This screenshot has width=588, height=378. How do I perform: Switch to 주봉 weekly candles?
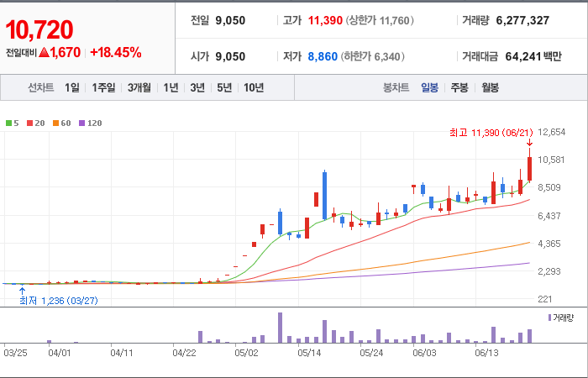(459, 87)
